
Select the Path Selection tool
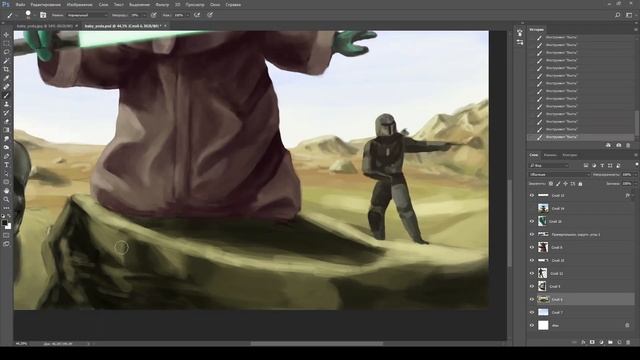click(6, 173)
